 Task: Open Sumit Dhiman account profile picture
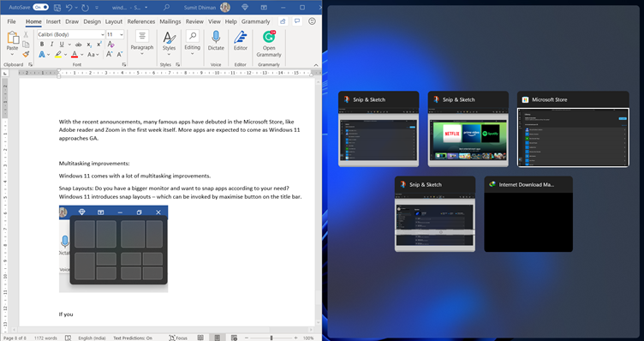click(225, 8)
